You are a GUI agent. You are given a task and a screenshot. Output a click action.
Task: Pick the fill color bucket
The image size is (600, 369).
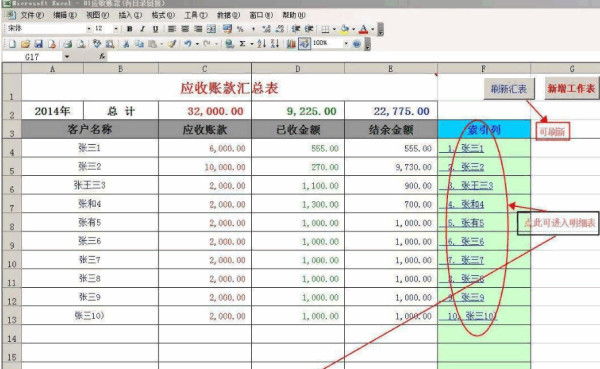tap(344, 29)
